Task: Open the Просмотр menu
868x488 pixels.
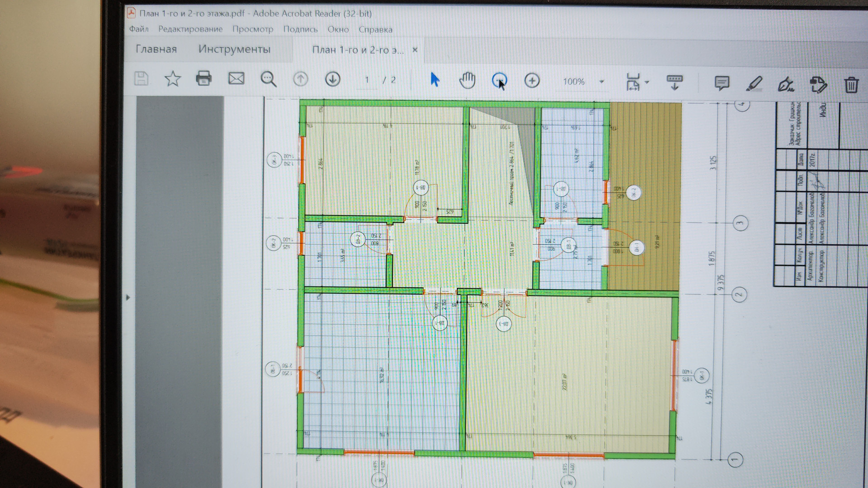Action: click(x=253, y=29)
